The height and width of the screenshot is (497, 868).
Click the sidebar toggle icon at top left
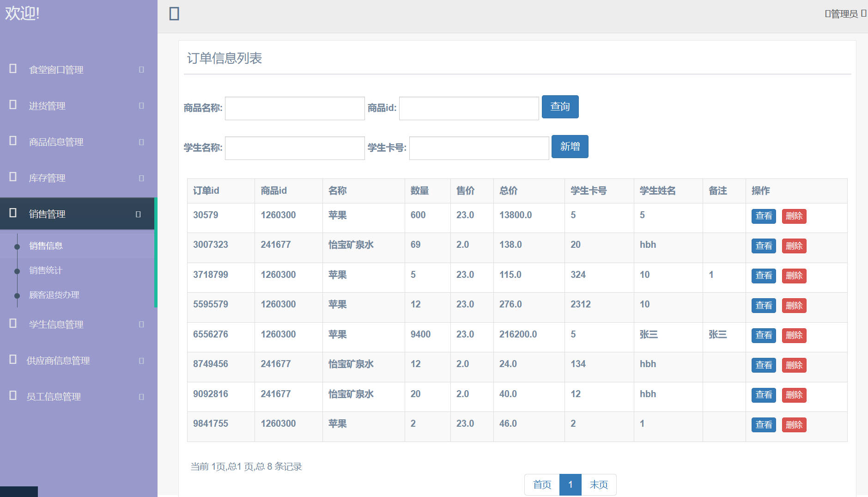pos(173,14)
